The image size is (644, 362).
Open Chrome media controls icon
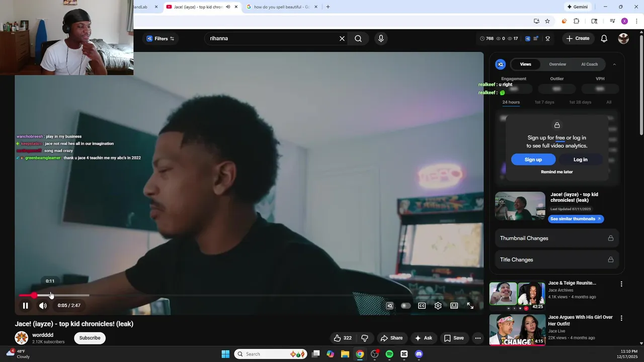pyautogui.click(x=612, y=21)
